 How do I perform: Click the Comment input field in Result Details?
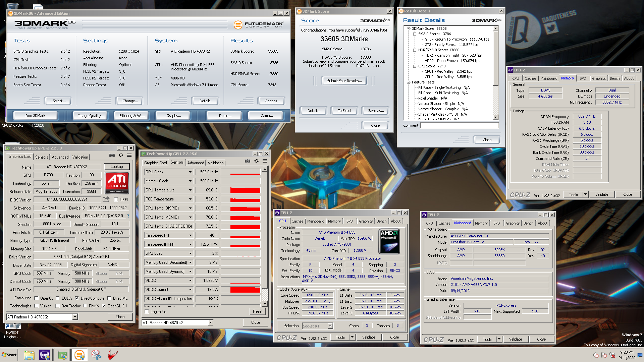(x=460, y=125)
